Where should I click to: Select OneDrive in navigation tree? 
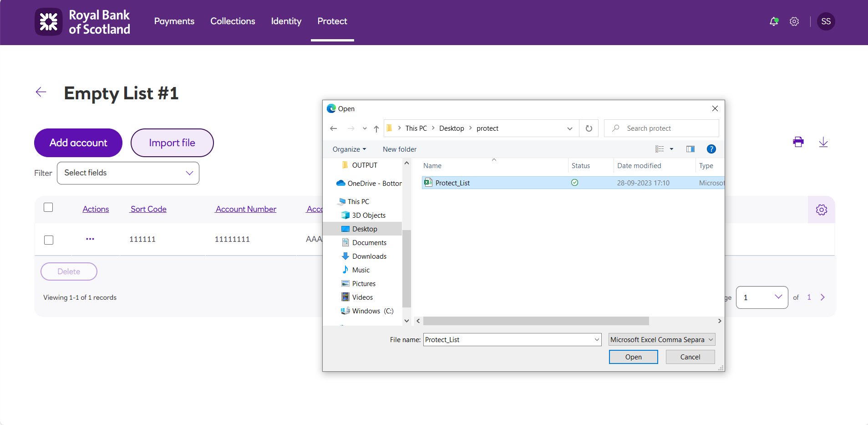(369, 184)
